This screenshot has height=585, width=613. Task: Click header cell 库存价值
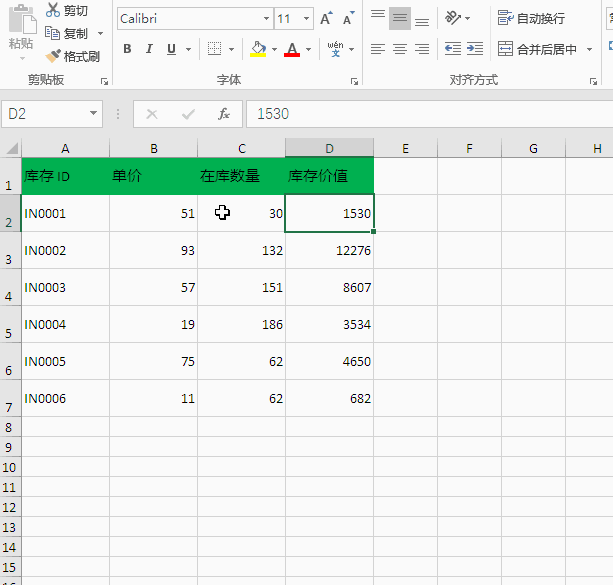[330, 176]
